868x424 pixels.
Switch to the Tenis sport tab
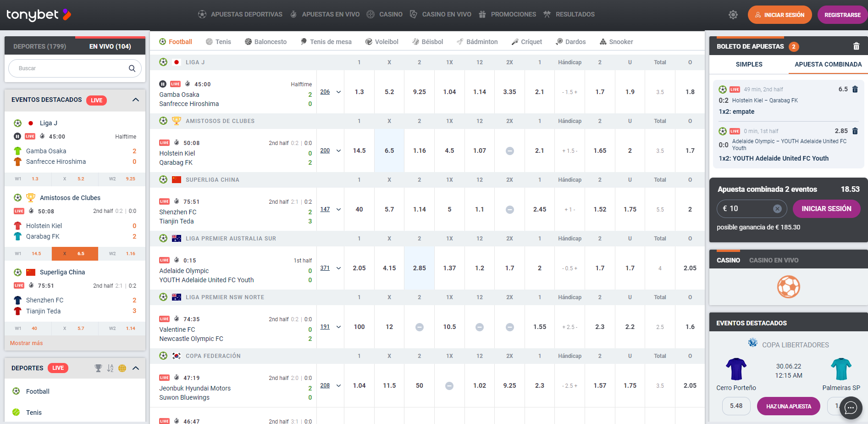218,42
